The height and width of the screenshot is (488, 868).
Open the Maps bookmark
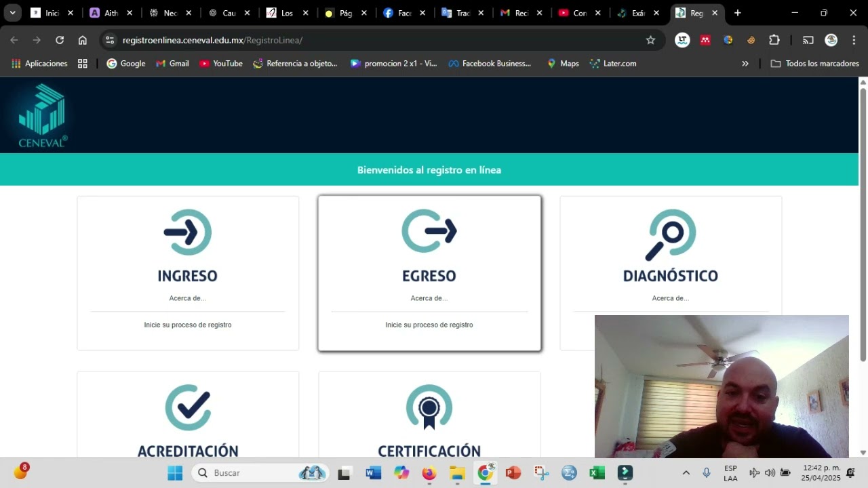coord(563,64)
